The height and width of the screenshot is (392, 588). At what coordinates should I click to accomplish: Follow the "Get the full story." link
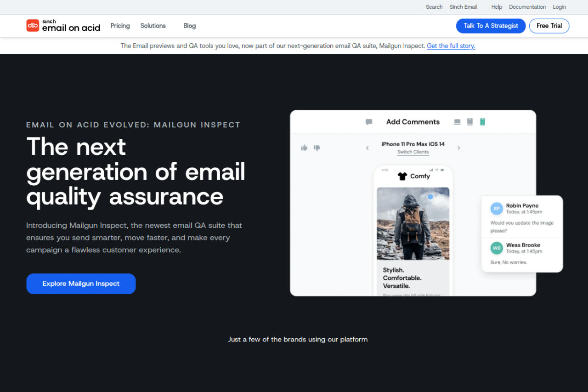pyautogui.click(x=451, y=46)
